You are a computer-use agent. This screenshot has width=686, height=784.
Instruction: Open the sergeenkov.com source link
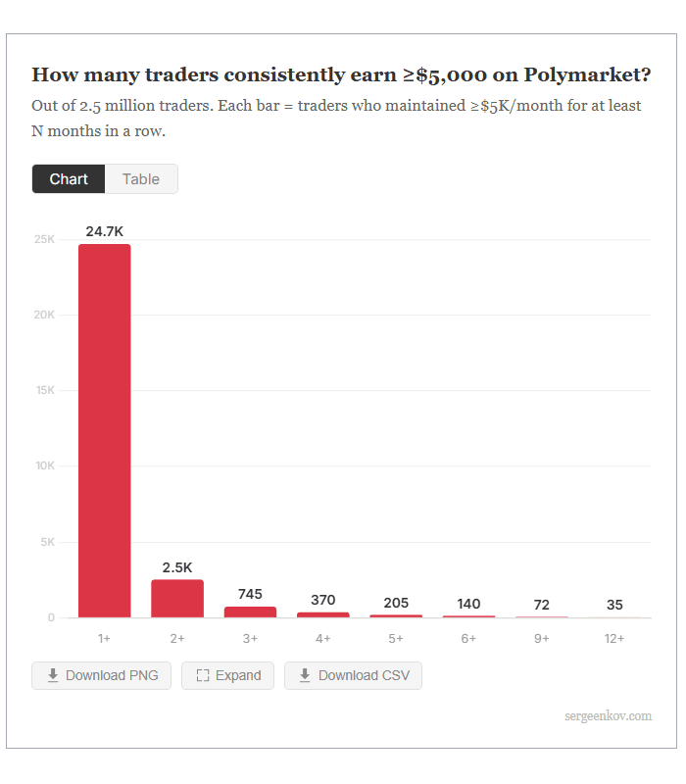pyautogui.click(x=608, y=716)
